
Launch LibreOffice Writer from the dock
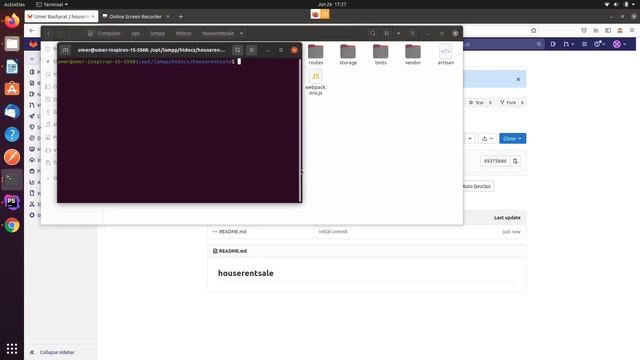12,67
